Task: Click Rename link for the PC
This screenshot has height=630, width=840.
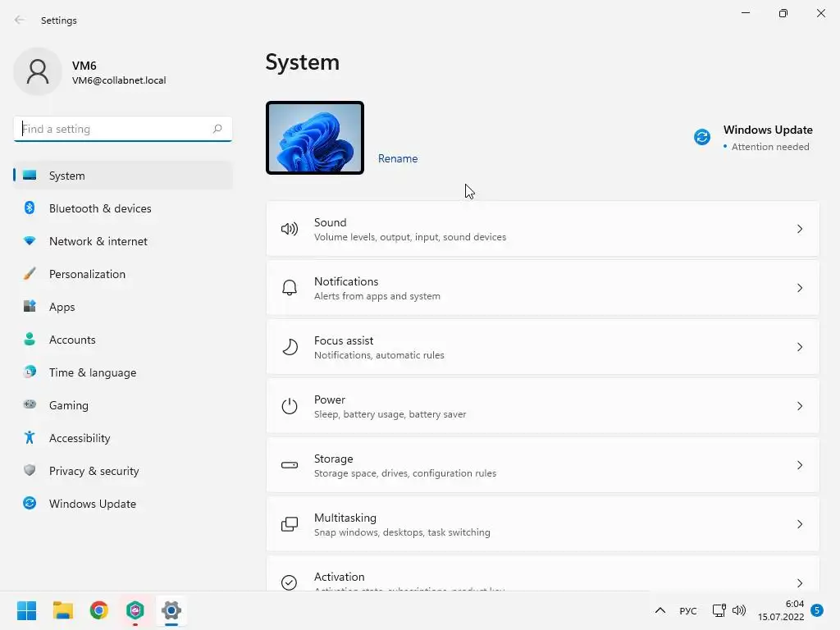Action: pyautogui.click(x=398, y=158)
